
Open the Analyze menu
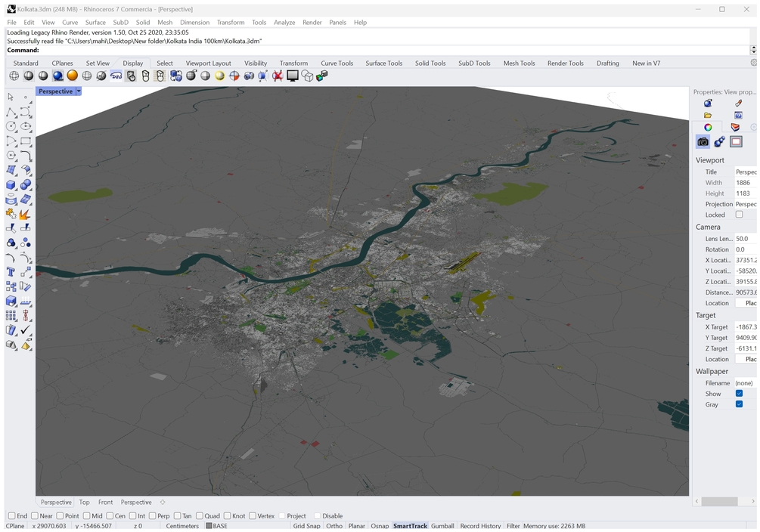click(x=284, y=23)
